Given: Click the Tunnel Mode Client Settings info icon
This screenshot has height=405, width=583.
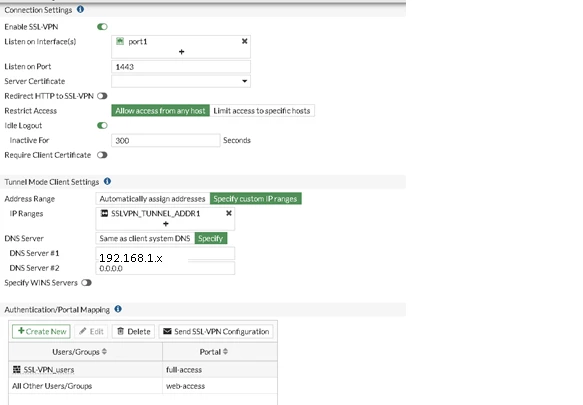Looking at the screenshot, I should (107, 181).
